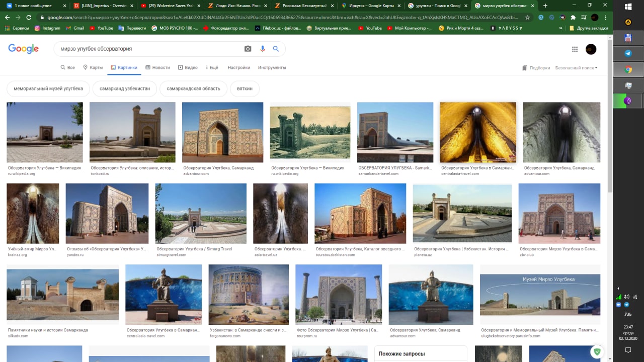This screenshot has width=644, height=362.
Task: Open the Google account avatar
Action: pos(591,49)
